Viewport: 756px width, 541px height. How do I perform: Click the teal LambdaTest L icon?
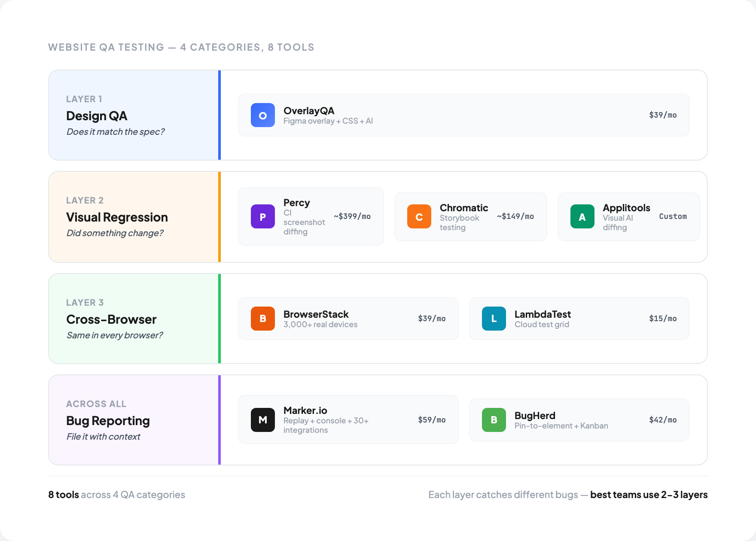[x=494, y=319]
